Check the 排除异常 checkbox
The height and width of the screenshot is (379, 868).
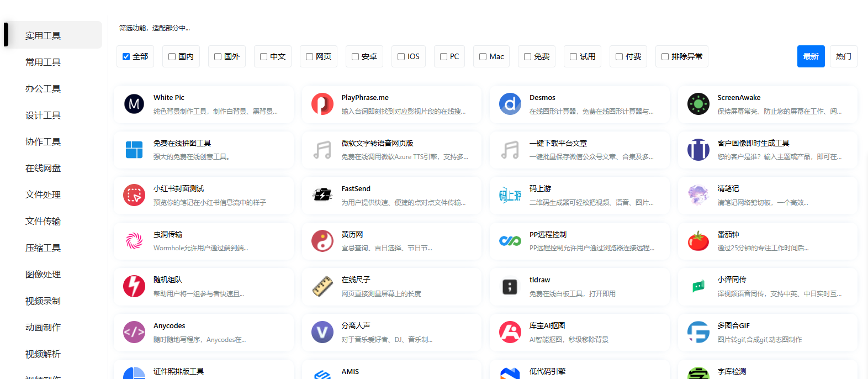click(665, 56)
